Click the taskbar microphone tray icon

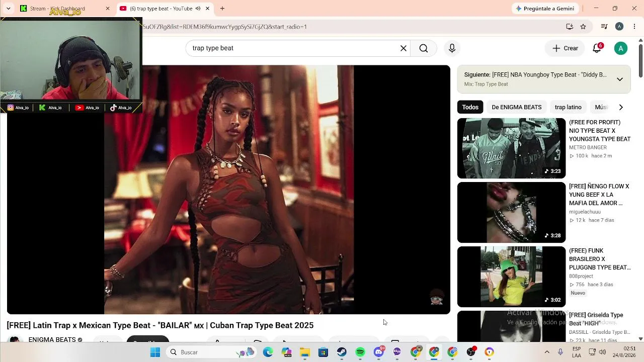560,352
